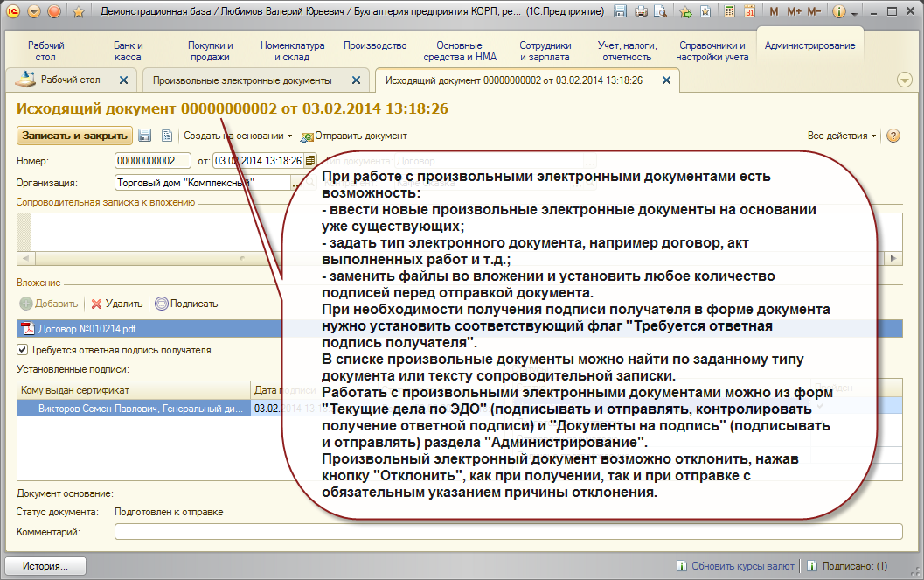Click the История... button
924x580 pixels.
point(45,566)
